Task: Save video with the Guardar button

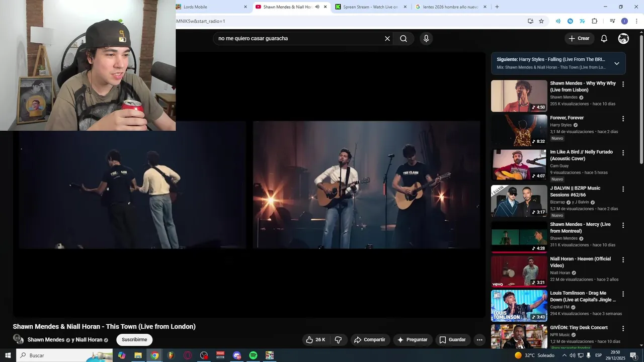Action: [453, 340]
